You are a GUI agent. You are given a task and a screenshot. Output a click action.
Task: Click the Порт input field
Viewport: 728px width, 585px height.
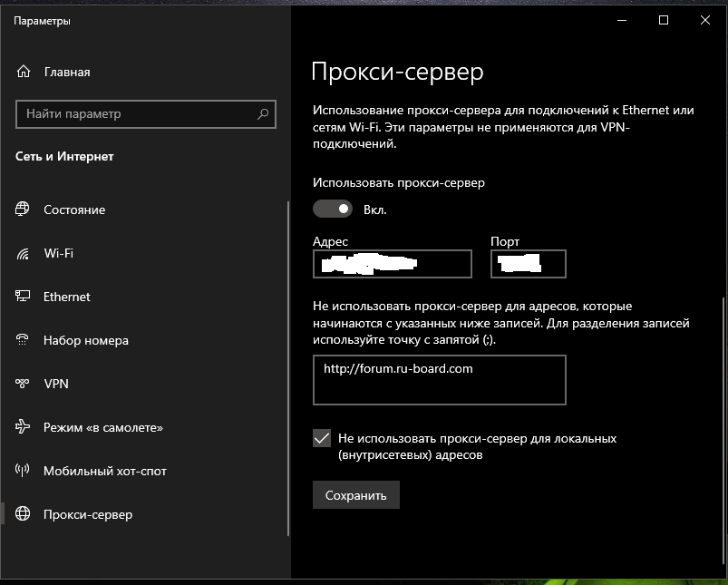point(528,264)
